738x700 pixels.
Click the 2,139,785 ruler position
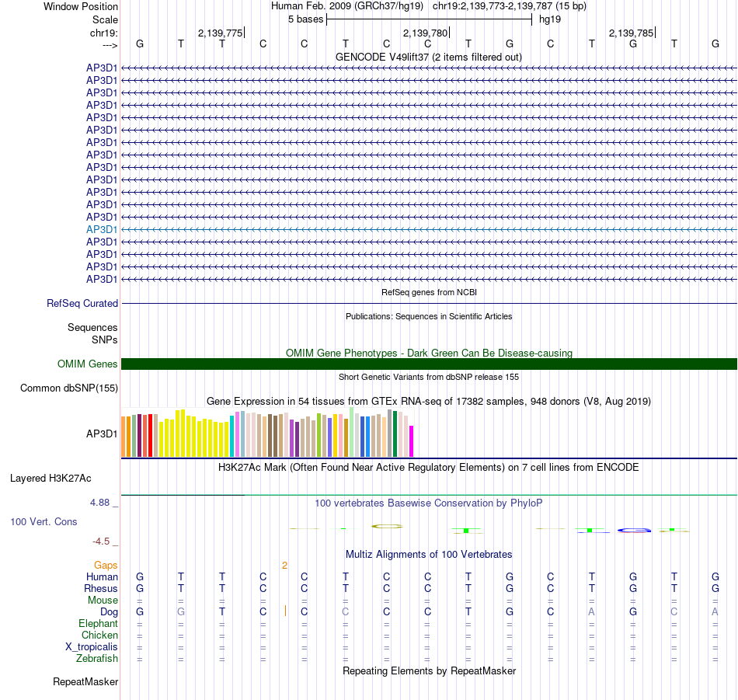[631, 33]
